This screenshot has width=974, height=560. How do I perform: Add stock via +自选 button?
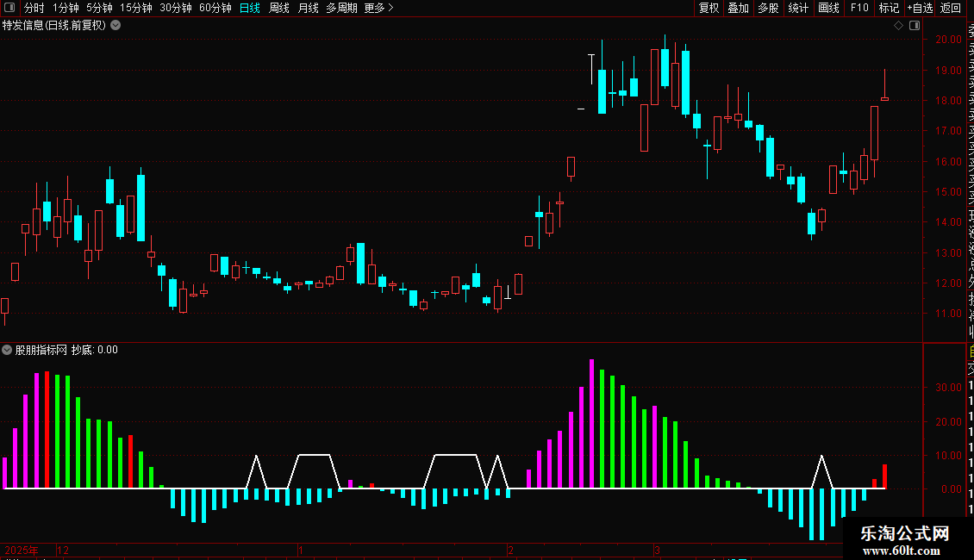point(920,8)
